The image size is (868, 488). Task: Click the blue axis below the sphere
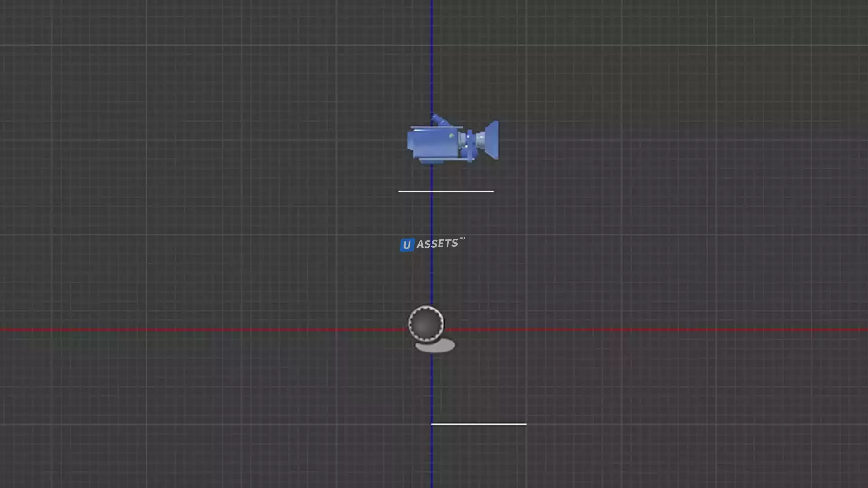coord(432,389)
